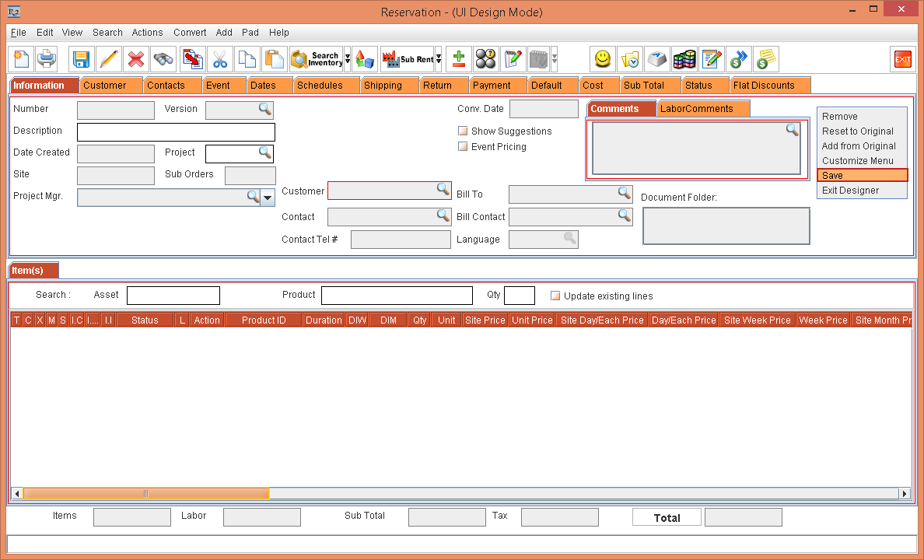
Task: Click the green plus red minus icon
Action: 458,59
